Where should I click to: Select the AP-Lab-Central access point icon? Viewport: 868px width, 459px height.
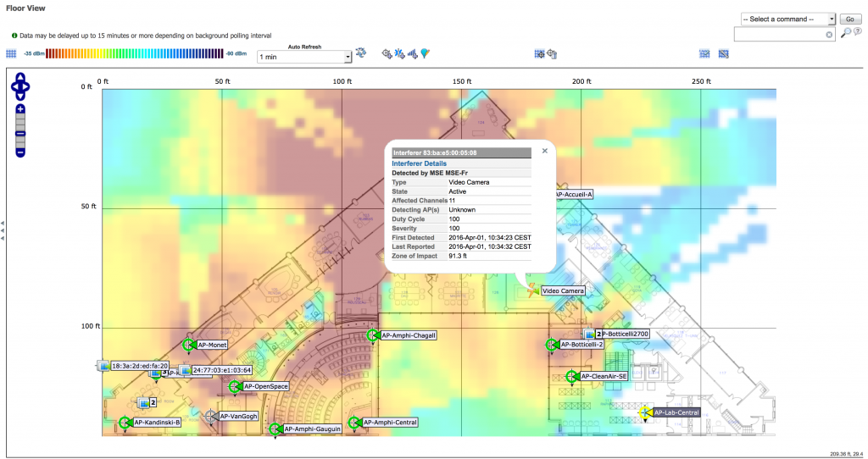(x=645, y=412)
